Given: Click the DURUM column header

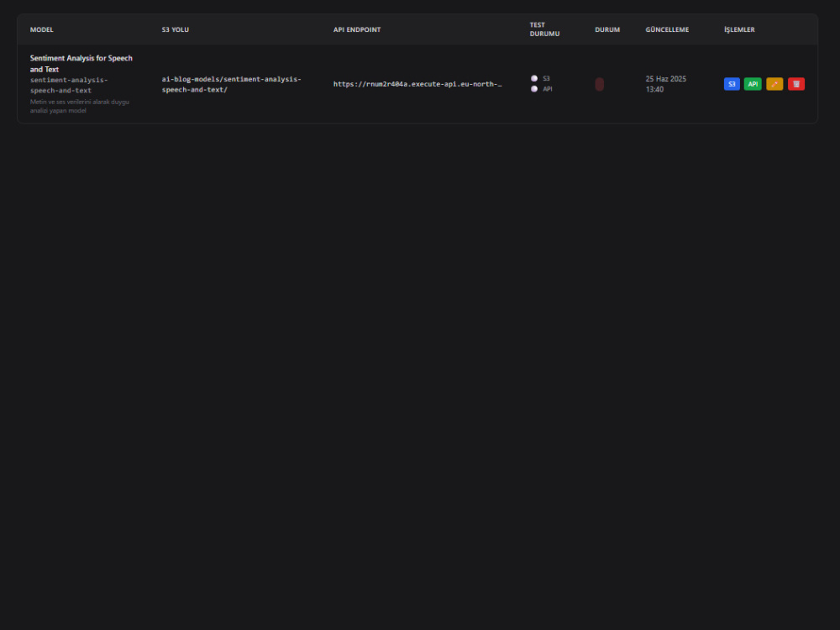Looking at the screenshot, I should (607, 29).
